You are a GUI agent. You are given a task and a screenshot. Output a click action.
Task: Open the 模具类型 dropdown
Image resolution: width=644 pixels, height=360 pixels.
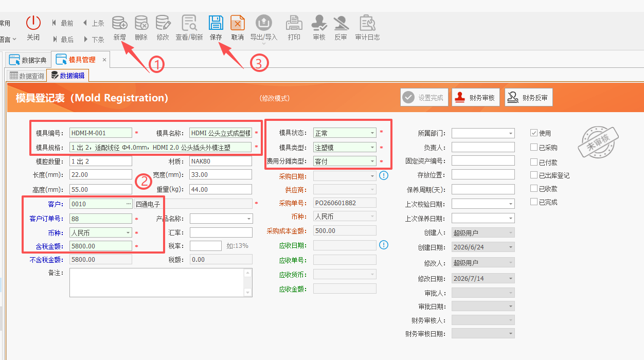[x=372, y=148]
